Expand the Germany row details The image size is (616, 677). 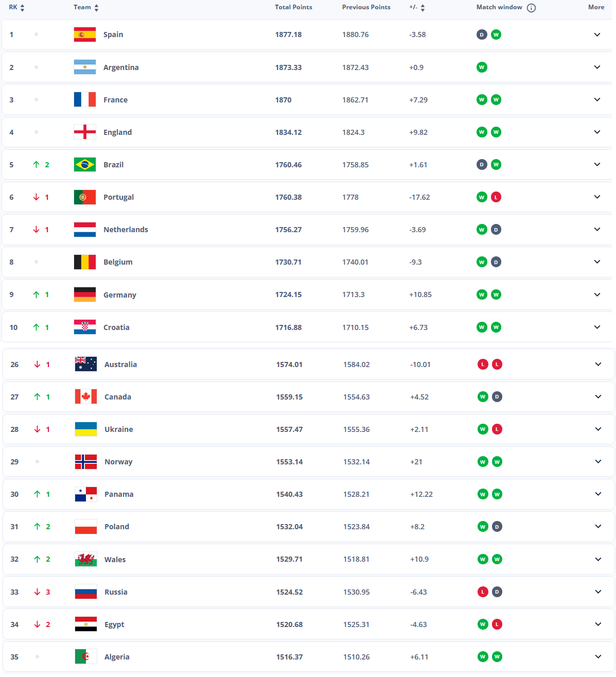tap(597, 294)
